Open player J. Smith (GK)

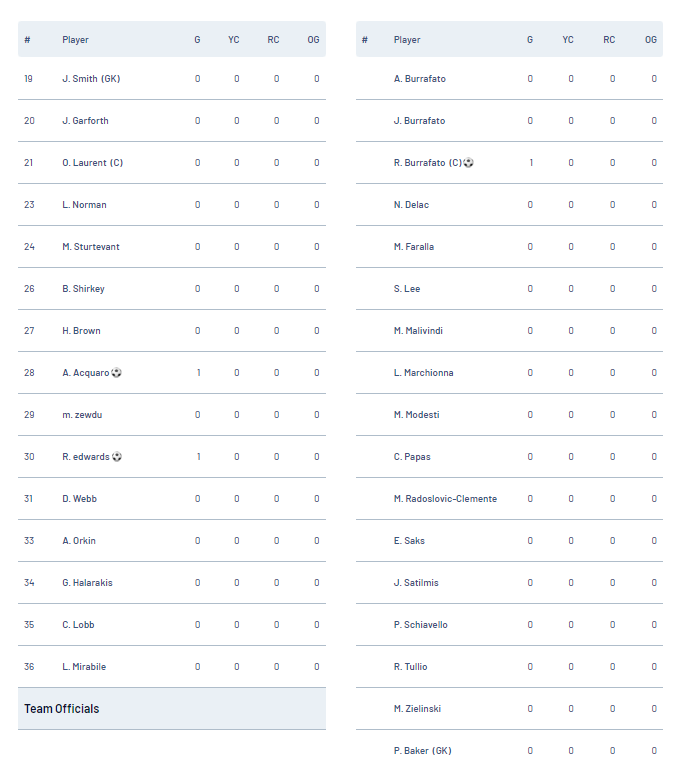pyautogui.click(x=91, y=78)
